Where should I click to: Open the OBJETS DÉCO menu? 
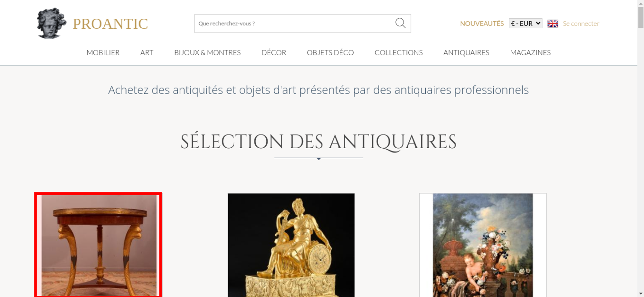click(330, 52)
